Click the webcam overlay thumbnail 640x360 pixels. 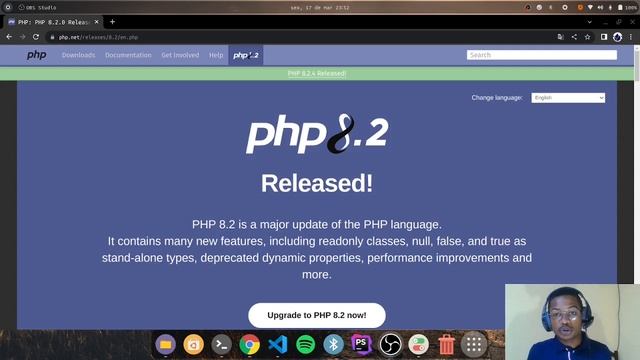click(572, 322)
